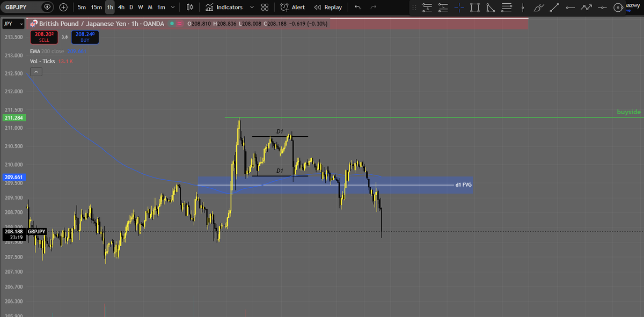Start Bar Replay mode
The image size is (644, 317).
328,8
